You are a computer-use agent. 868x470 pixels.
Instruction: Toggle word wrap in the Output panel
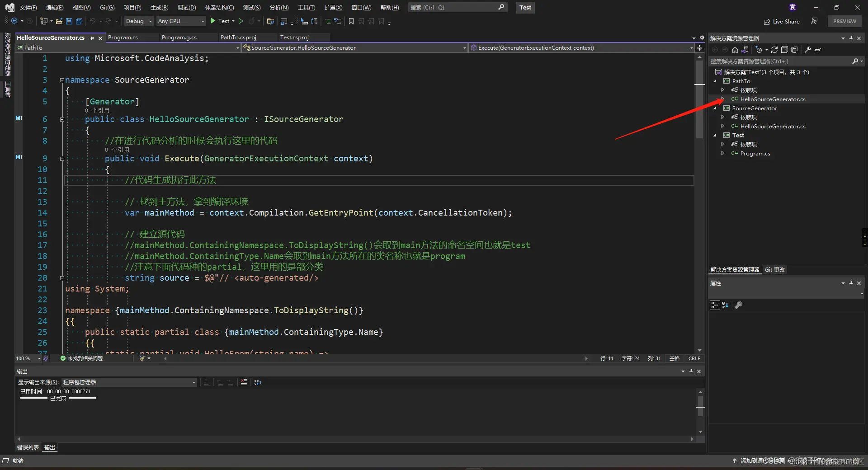pyautogui.click(x=258, y=382)
